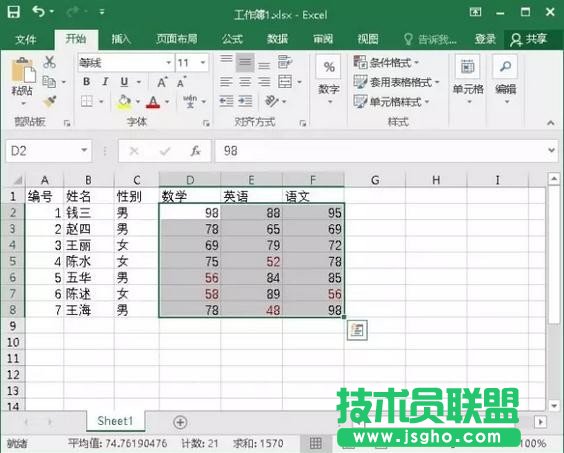564x453 pixels.
Task: Switch to the 页面布局 tab
Action: (177, 39)
